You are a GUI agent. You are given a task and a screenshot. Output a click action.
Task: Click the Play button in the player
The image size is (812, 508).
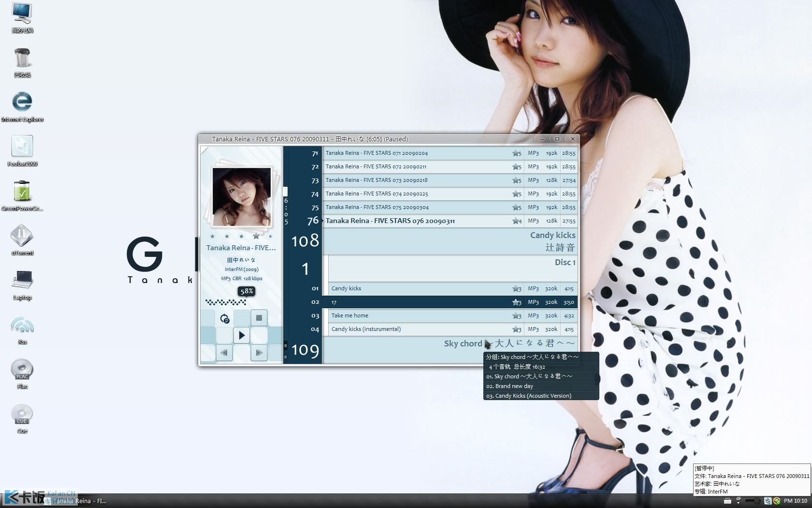coord(242,335)
